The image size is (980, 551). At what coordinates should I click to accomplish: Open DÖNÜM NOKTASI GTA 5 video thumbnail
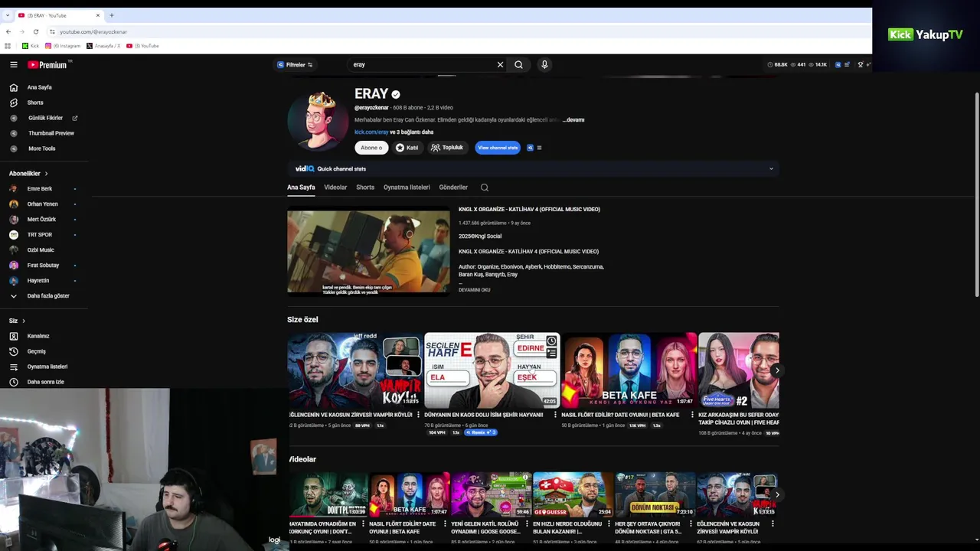pos(655,495)
